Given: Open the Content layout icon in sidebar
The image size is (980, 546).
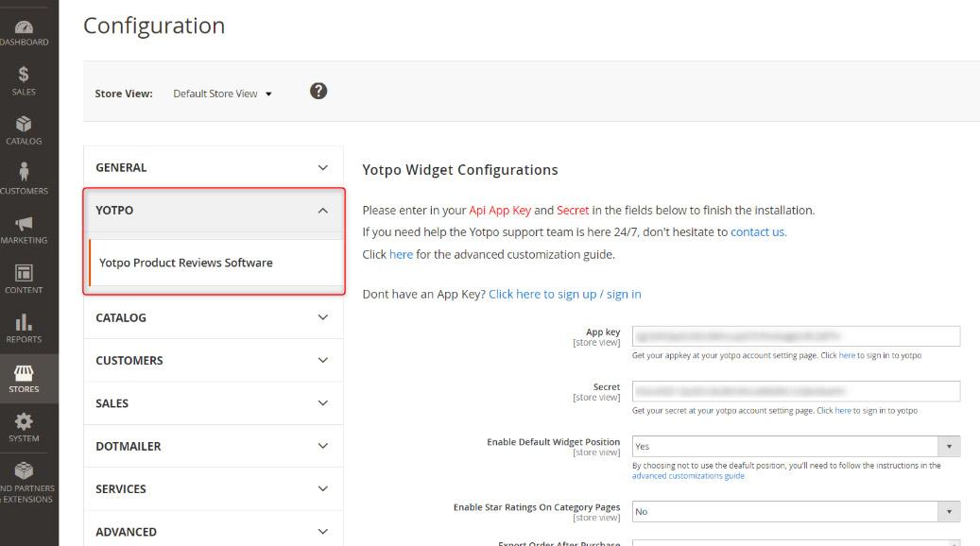Looking at the screenshot, I should (x=24, y=273).
